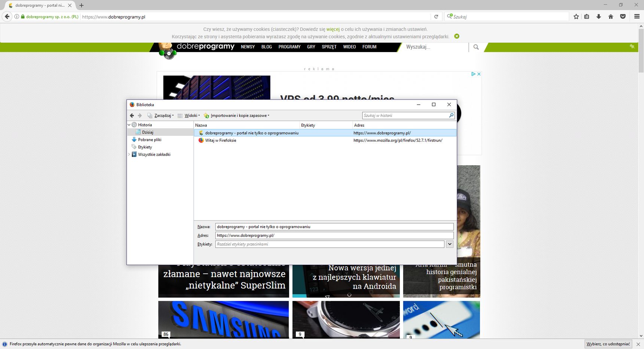The image size is (644, 349).
Task: Focus the Szukaj w historii field
Action: [x=405, y=115]
